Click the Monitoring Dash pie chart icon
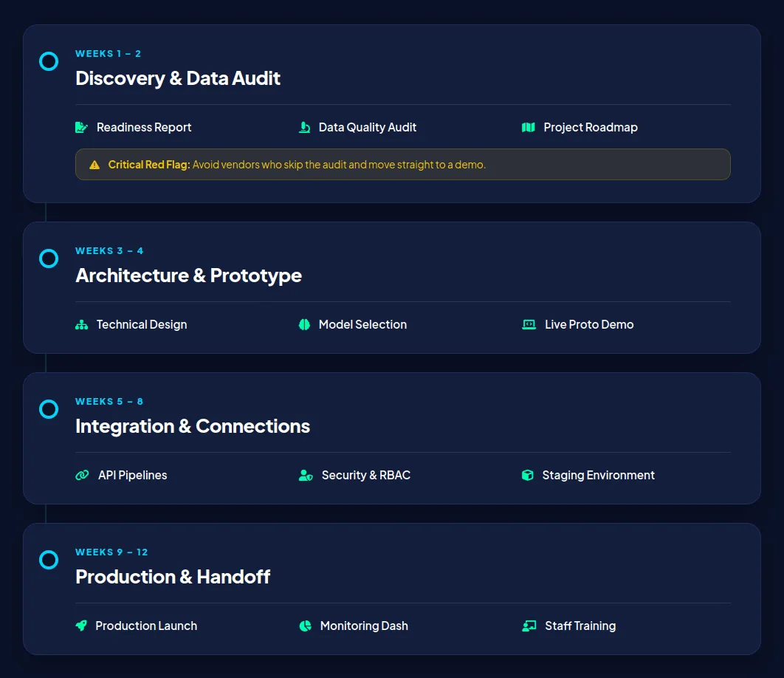Viewport: 784px width, 678px height. click(x=305, y=626)
